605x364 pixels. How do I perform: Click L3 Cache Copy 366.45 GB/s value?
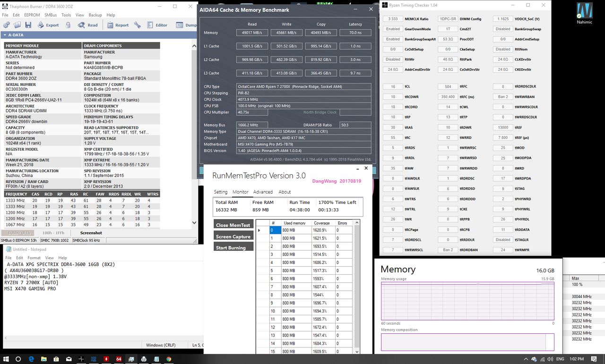(x=321, y=73)
